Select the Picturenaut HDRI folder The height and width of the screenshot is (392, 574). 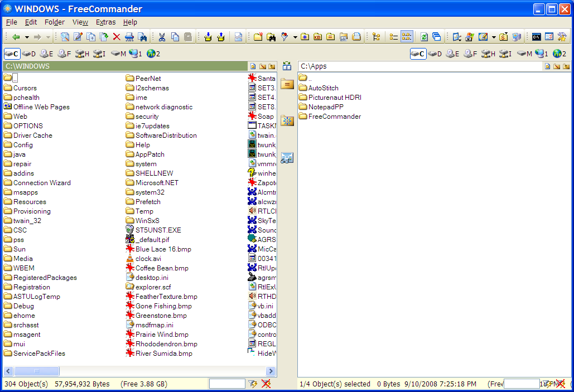click(330, 98)
